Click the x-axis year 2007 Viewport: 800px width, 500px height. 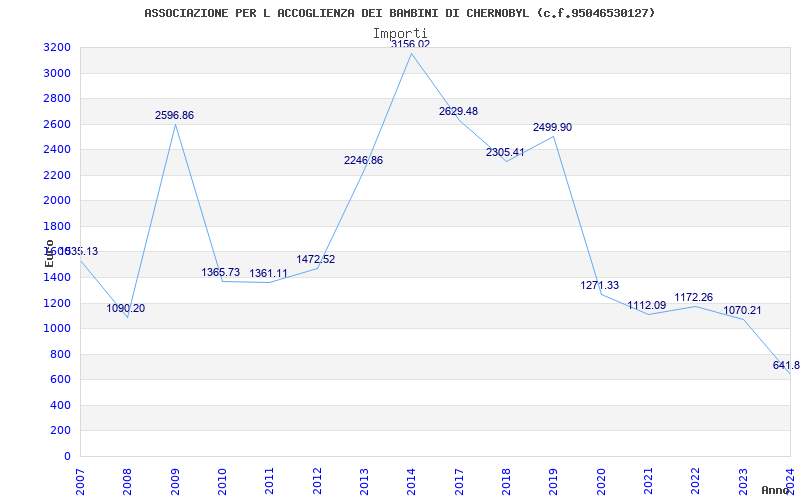tap(80, 482)
